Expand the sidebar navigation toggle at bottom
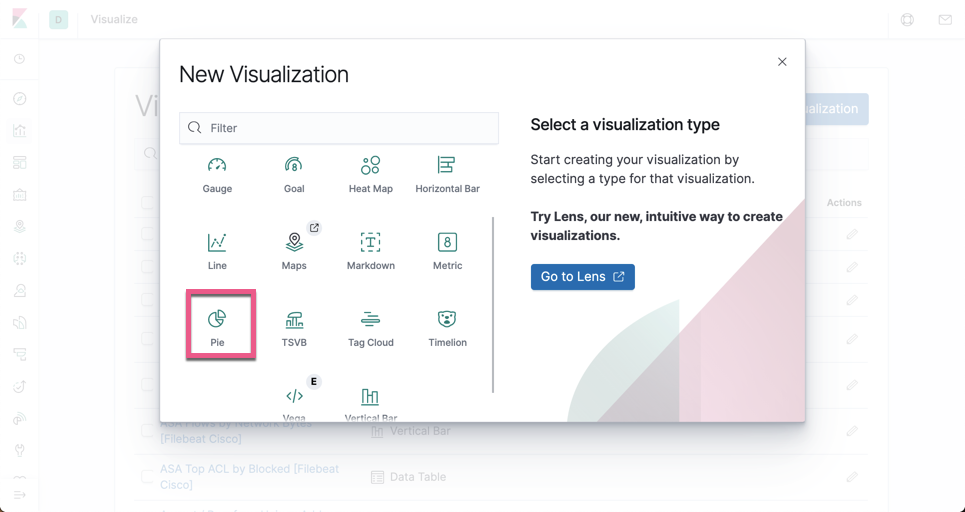The width and height of the screenshot is (965, 512). point(20,495)
